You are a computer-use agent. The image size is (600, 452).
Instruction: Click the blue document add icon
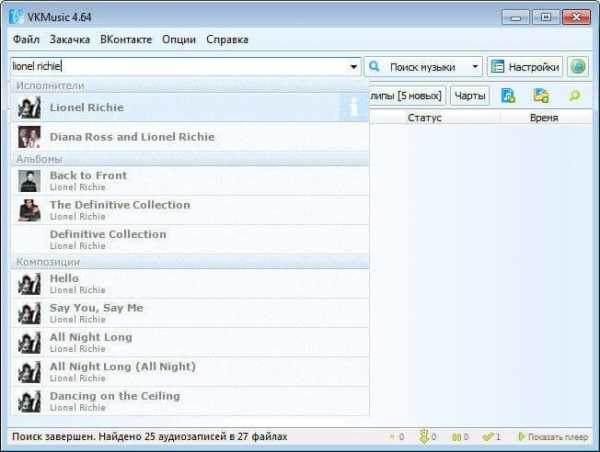(x=508, y=96)
